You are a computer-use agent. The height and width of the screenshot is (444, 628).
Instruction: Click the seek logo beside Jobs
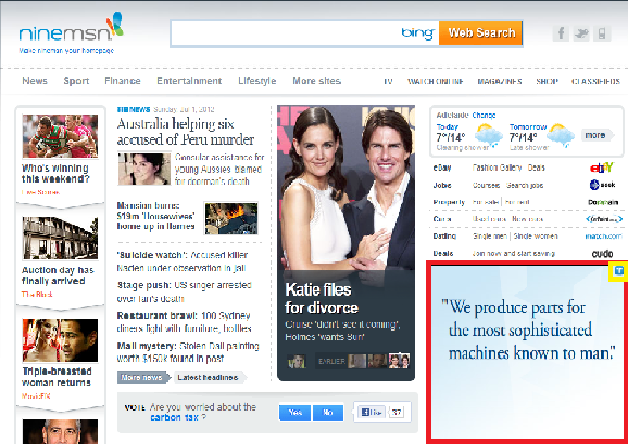(602, 185)
